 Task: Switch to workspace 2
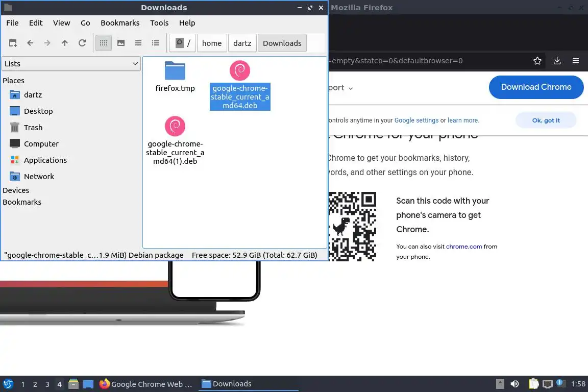pos(35,384)
